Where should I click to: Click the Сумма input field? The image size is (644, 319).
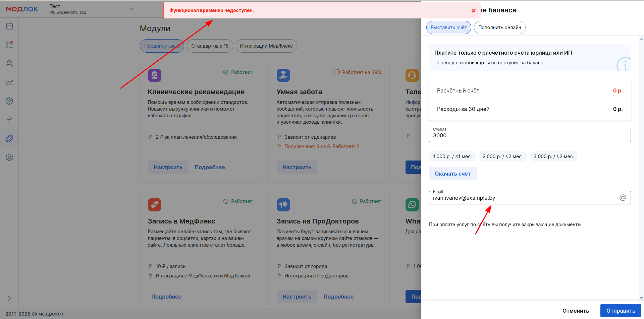point(530,135)
